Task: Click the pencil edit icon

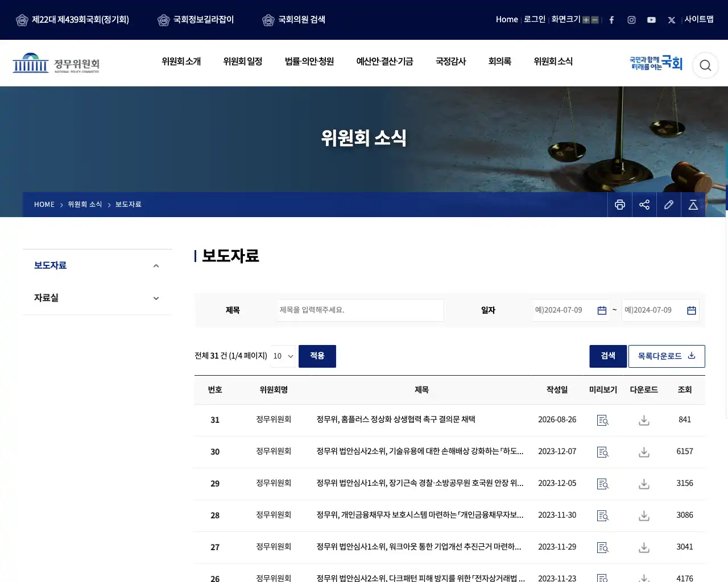Action: point(669,205)
